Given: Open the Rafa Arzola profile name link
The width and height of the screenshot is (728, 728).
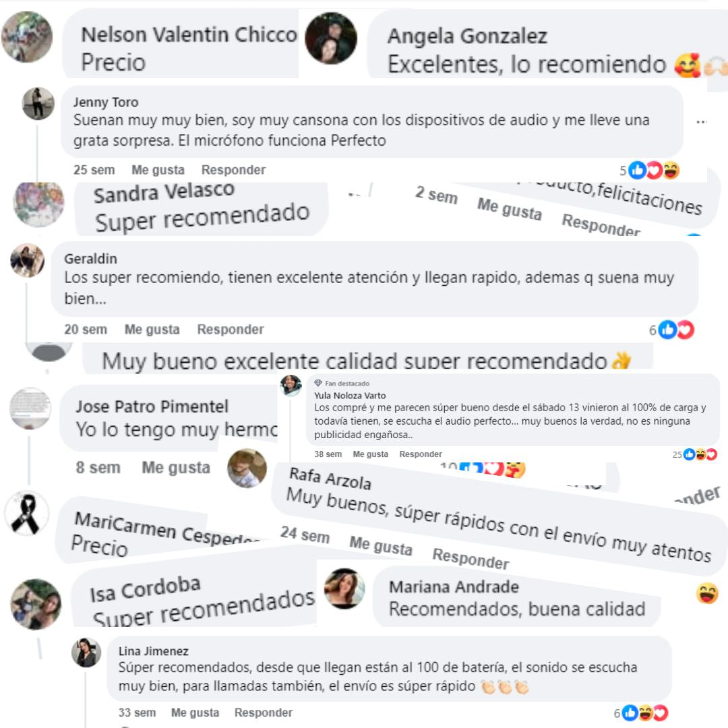Looking at the screenshot, I should (330, 479).
